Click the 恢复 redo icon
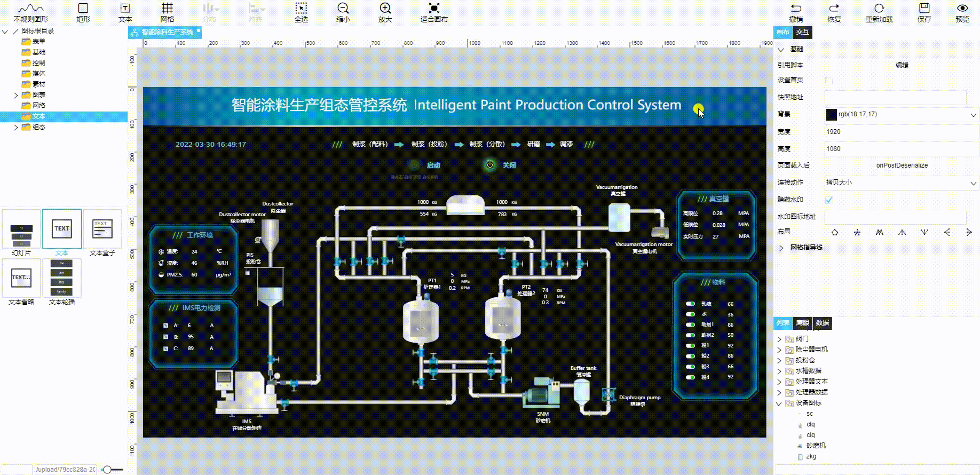Screen dimensions: 980x475 pos(834,8)
